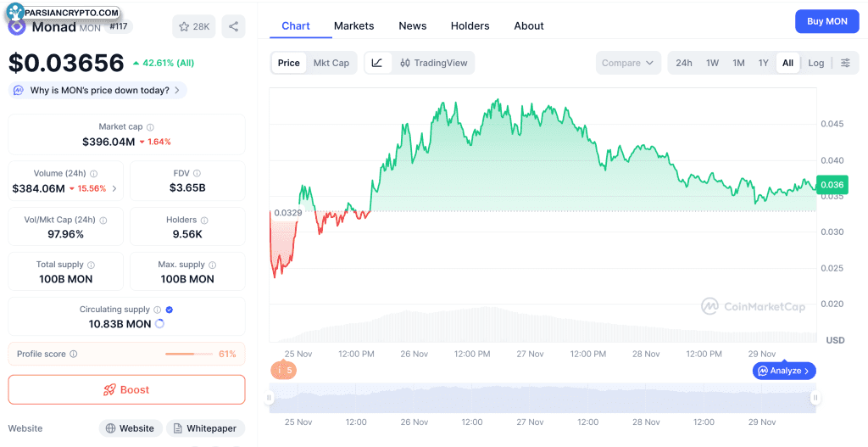Viewport: 868px width, 447px height.
Task: Switch to TradingView chart mode
Action: pyautogui.click(x=433, y=63)
